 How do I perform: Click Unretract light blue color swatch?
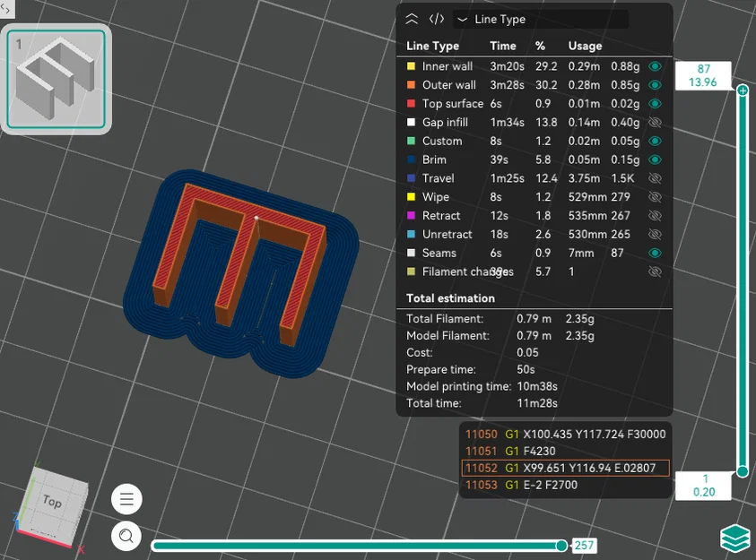point(411,235)
